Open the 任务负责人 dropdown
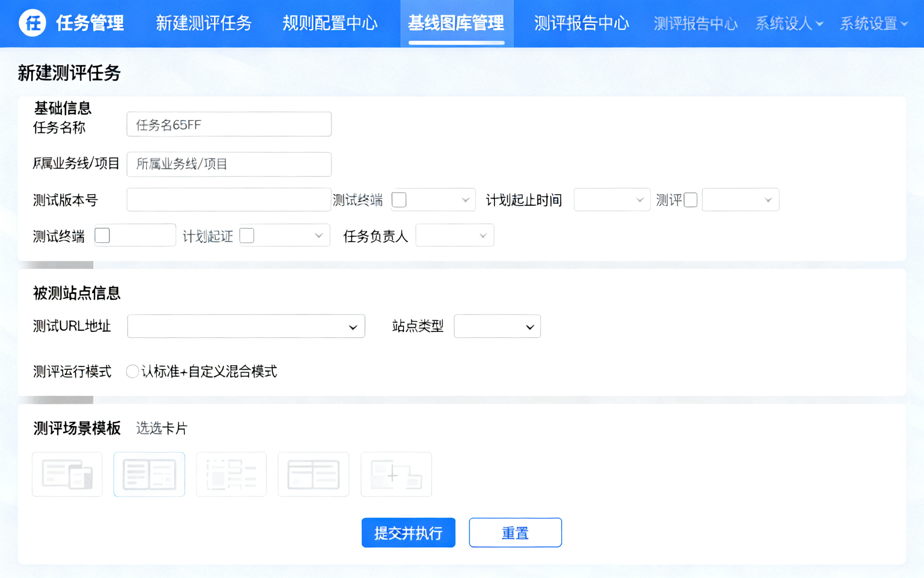Screen dimensions: 924x578 click(x=455, y=235)
